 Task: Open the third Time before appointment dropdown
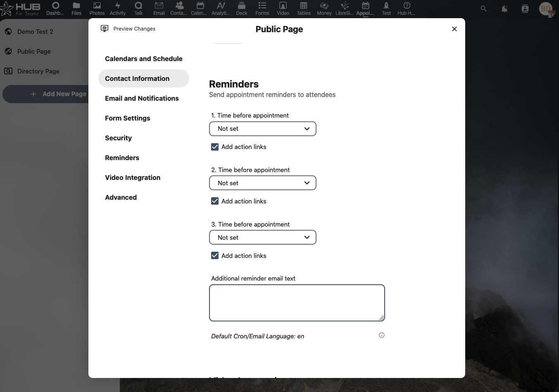263,238
